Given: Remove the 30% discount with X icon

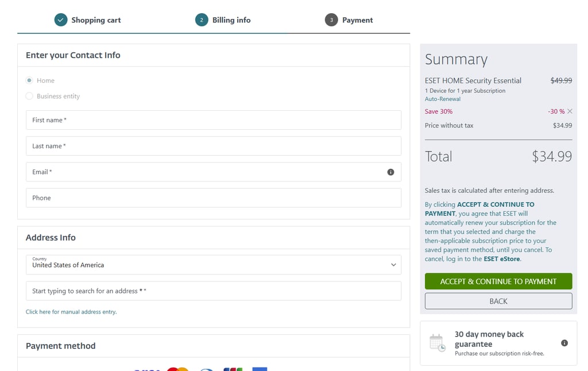Looking at the screenshot, I should click(x=570, y=111).
